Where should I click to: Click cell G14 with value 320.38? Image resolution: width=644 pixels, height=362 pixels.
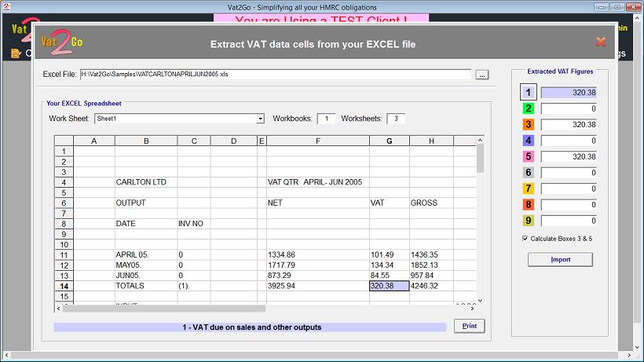click(x=390, y=286)
